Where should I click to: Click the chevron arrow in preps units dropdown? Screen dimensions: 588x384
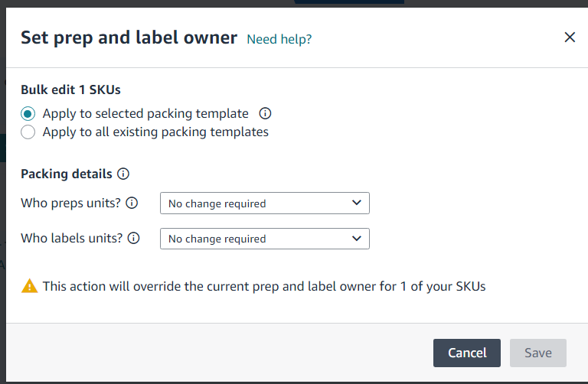[x=357, y=203]
